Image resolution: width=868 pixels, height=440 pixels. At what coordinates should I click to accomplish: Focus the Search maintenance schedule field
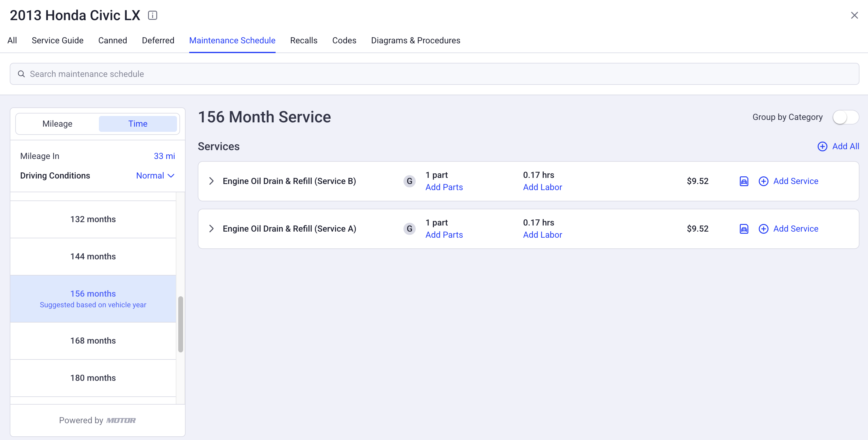[x=434, y=74]
